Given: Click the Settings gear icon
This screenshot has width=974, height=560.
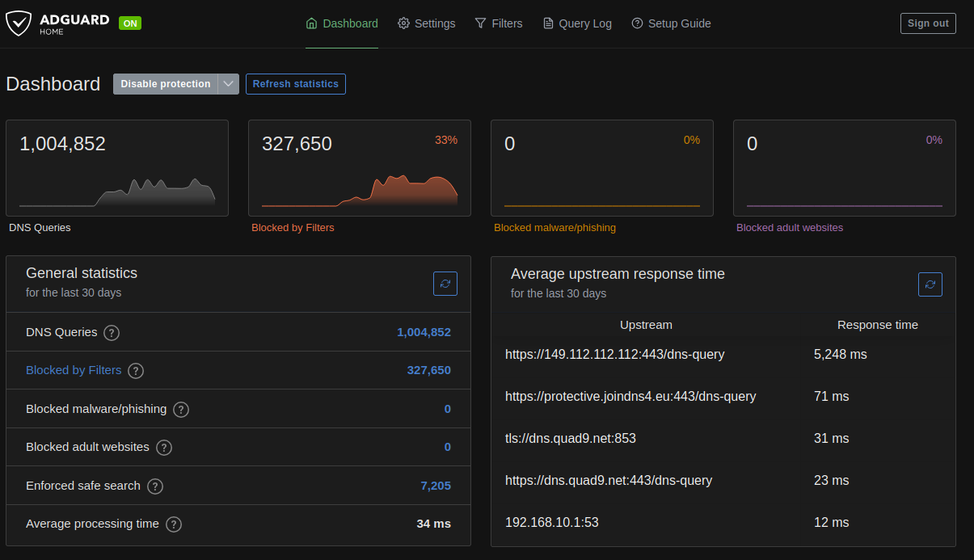Looking at the screenshot, I should click(403, 23).
